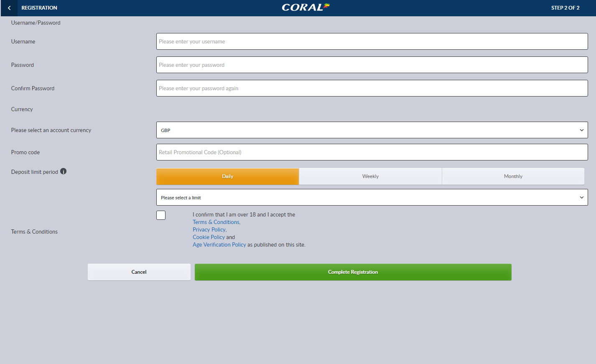Open the account currency GBP dropdown
The image size is (596, 364).
coord(372,130)
